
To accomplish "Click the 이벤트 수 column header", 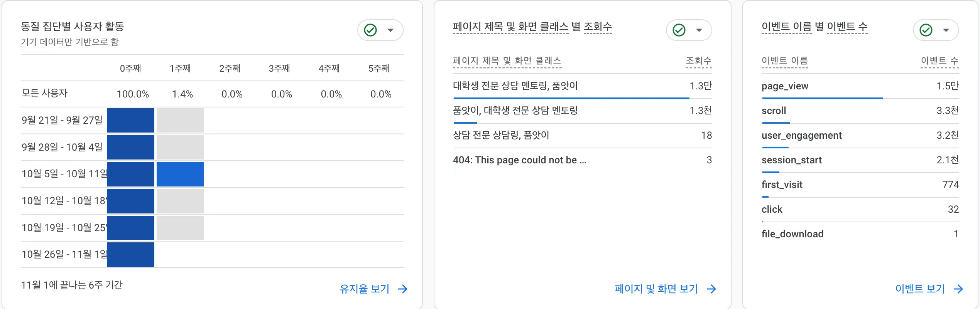I will (x=939, y=60).
